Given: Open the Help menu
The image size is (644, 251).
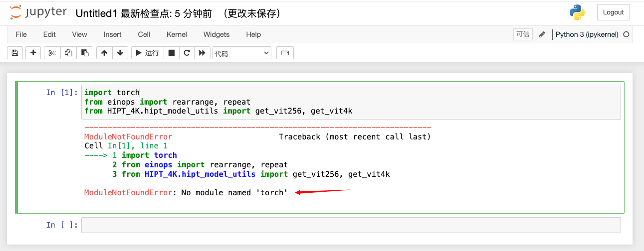Looking at the screenshot, I should [253, 34].
